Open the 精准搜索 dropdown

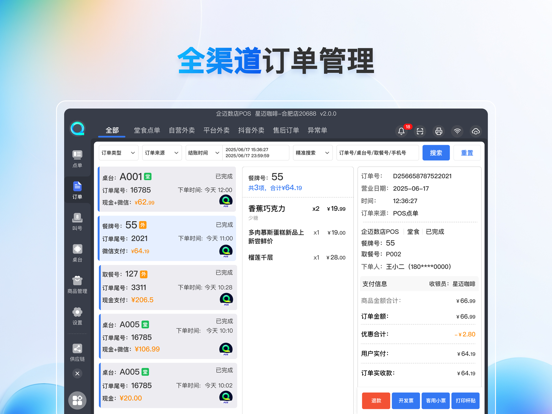point(313,153)
